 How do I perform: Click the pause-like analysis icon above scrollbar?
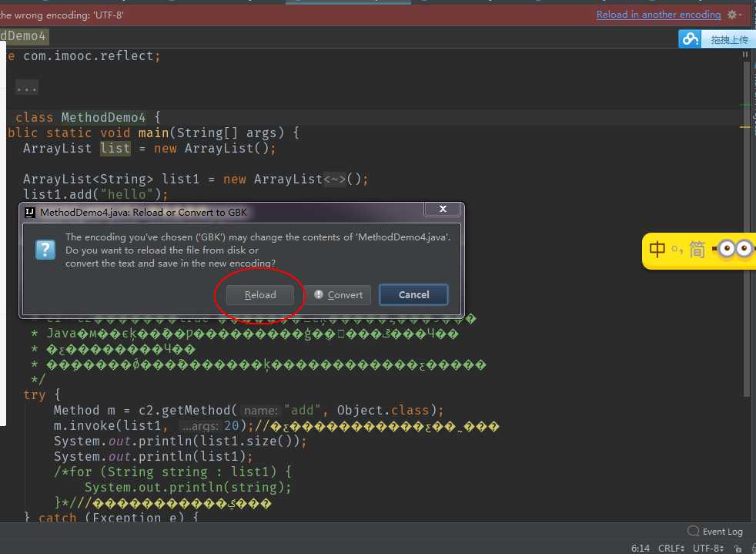click(x=745, y=55)
